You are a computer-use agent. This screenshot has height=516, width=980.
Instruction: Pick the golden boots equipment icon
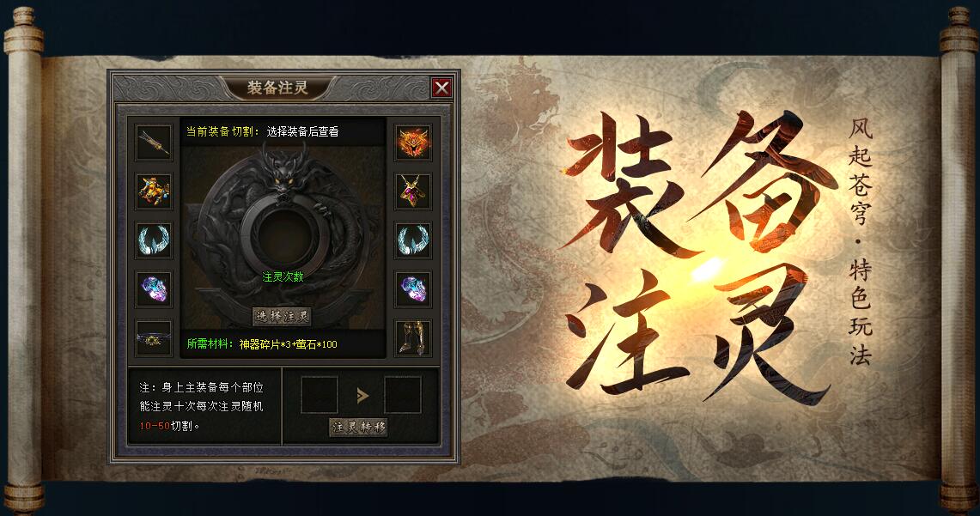413,338
